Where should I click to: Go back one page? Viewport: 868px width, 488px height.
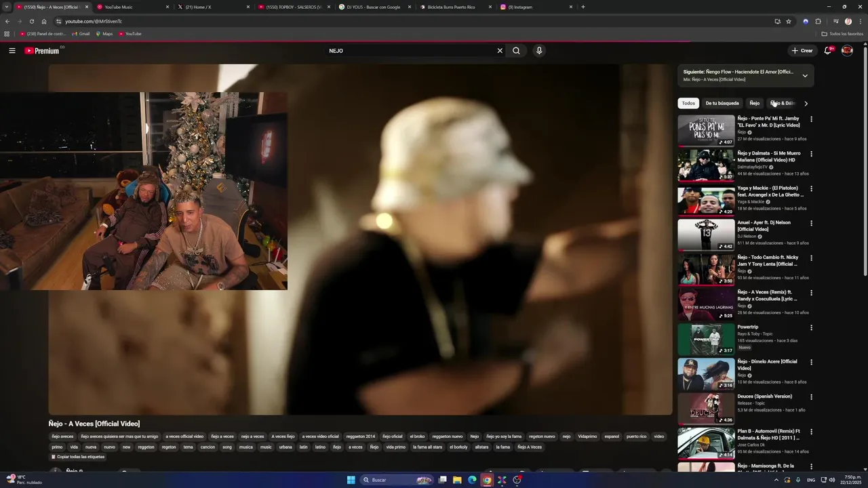coord(7,21)
